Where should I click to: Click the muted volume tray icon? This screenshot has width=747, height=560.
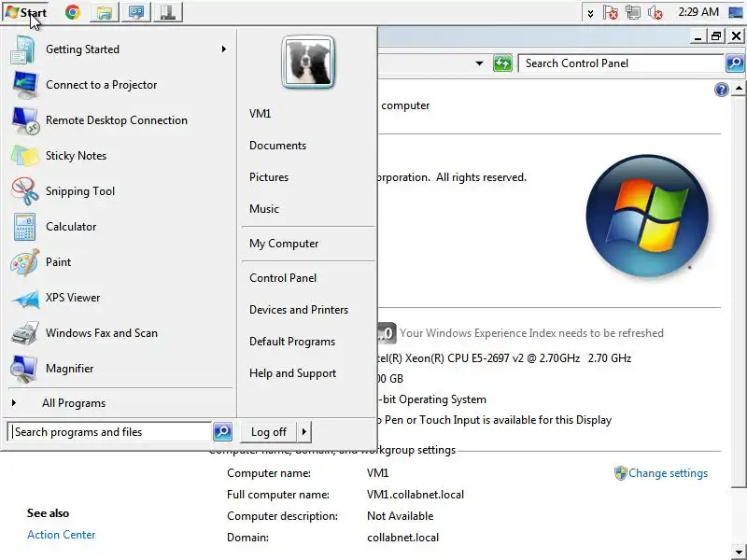click(x=655, y=12)
